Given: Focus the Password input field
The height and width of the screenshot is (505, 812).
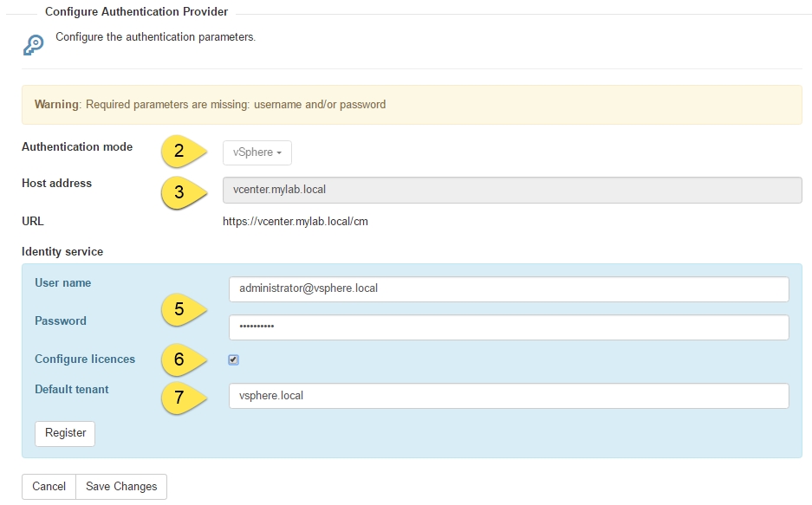Looking at the screenshot, I should [509, 327].
